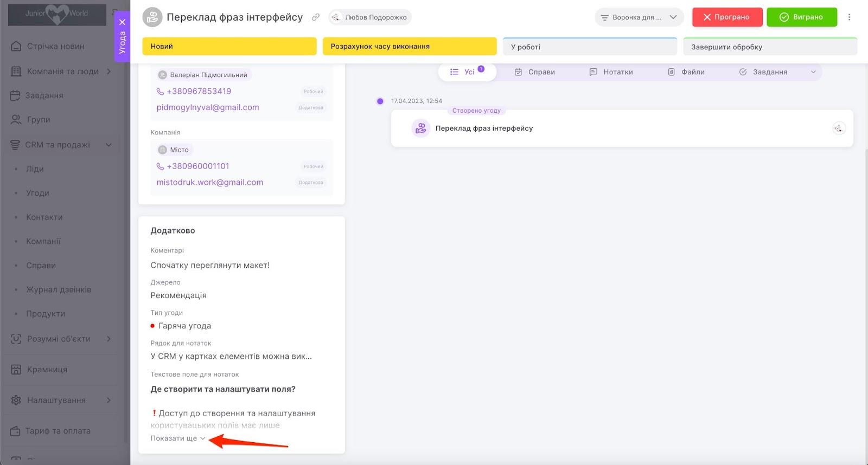Screen dimensions: 868x465
Task: Switch to the Усі timeline tab
Action: 467,72
